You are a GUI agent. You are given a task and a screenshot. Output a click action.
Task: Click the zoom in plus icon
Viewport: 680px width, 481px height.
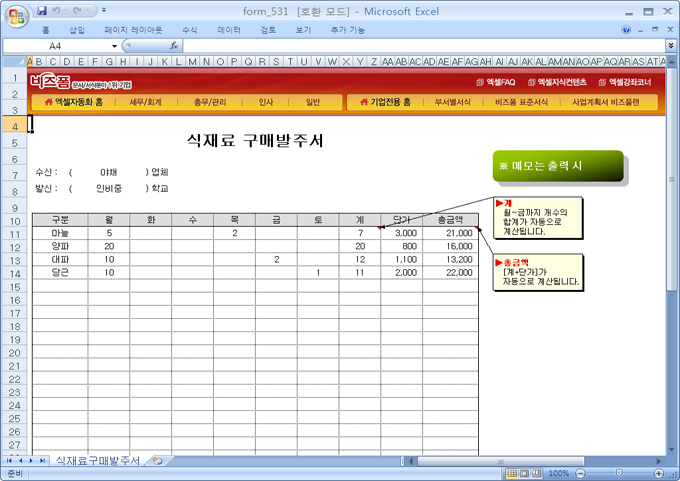tap(657, 473)
